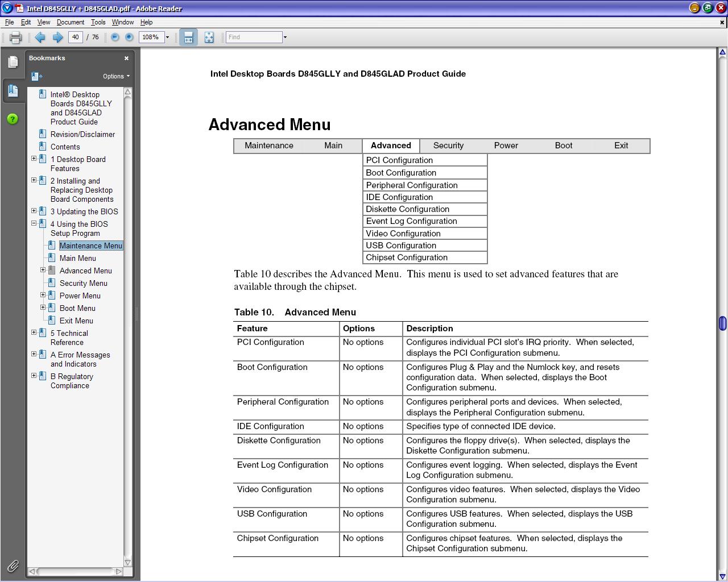
Task: Expand the Power Menu bookmark
Action: click(x=43, y=295)
